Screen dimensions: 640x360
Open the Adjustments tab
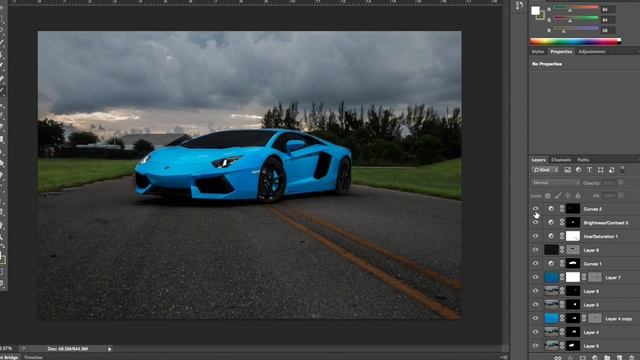coord(591,51)
